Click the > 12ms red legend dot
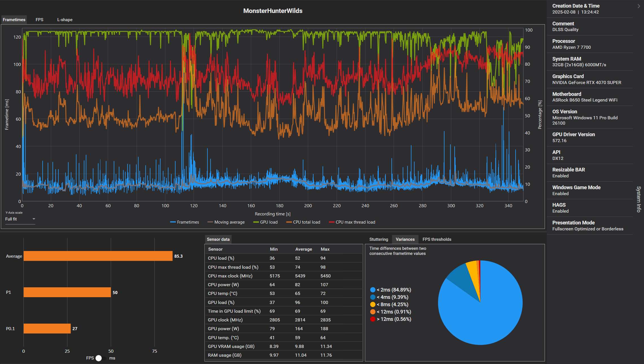The image size is (644, 364). pos(373,319)
